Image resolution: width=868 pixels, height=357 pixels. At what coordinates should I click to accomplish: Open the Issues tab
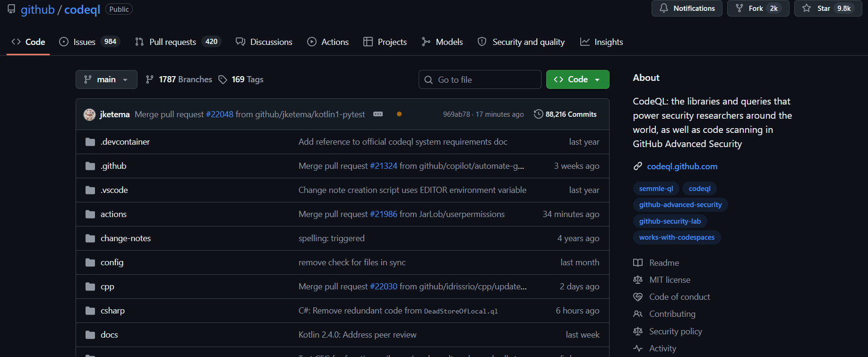tap(89, 42)
